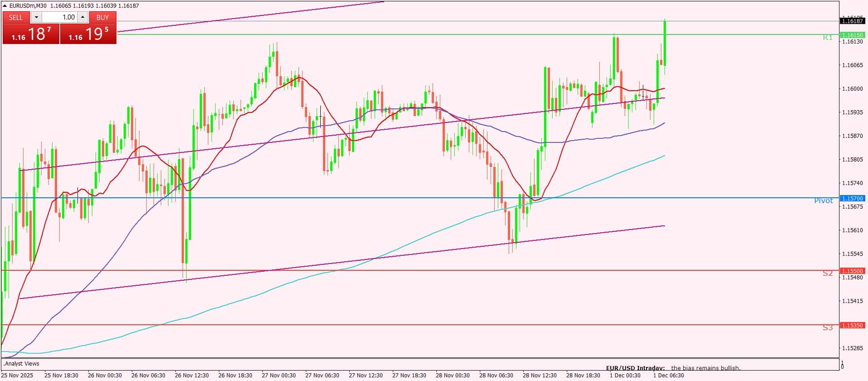Collapse one-click trading panel triangle beside EURUSDm

pos(5,6)
